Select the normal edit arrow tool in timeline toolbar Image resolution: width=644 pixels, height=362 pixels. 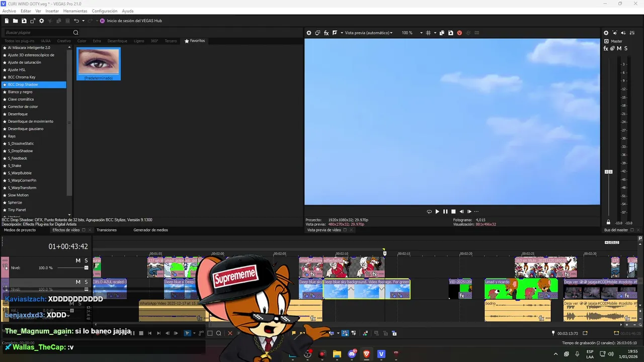[187, 333]
